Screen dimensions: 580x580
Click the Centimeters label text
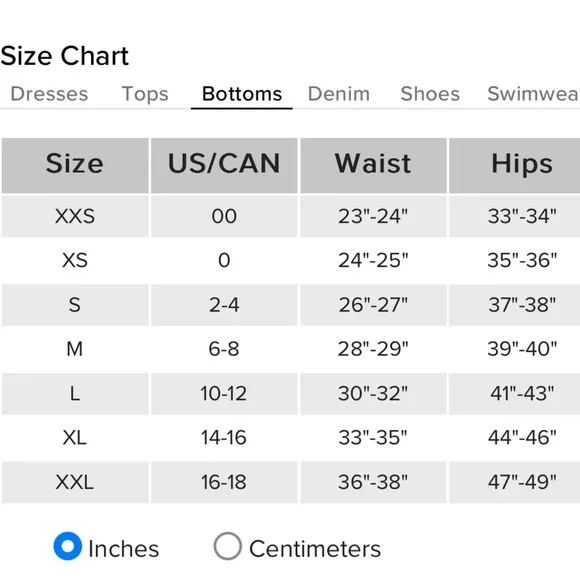[x=315, y=549]
